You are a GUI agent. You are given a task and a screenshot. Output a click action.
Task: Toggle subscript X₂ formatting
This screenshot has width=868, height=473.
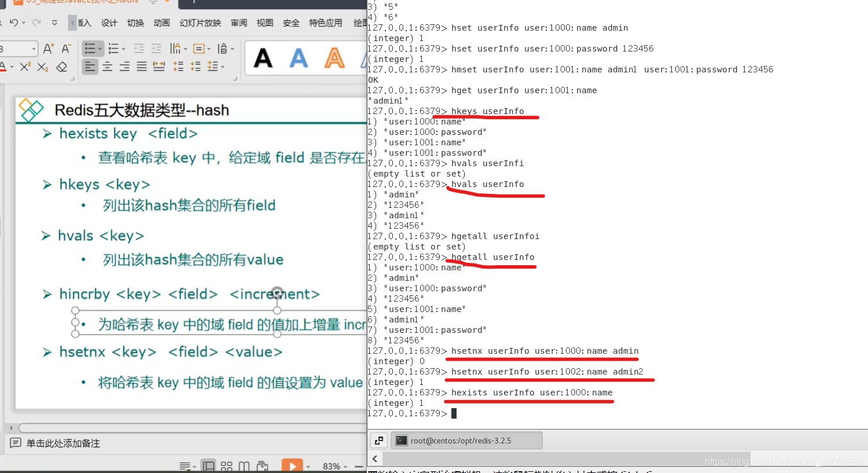click(x=43, y=67)
